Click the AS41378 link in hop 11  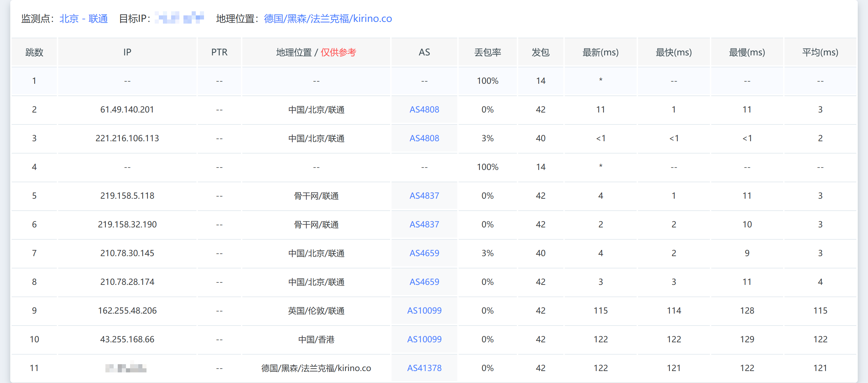pyautogui.click(x=424, y=368)
